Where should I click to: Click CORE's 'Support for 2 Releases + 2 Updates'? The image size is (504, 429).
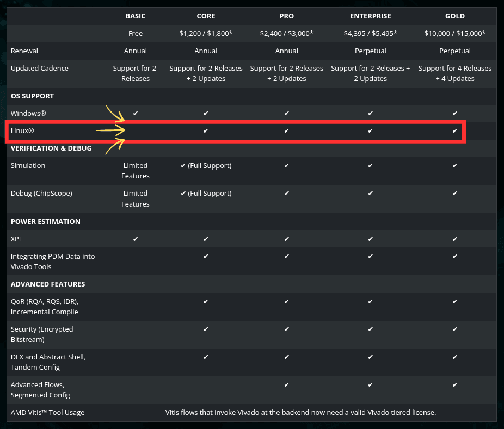[x=206, y=73]
